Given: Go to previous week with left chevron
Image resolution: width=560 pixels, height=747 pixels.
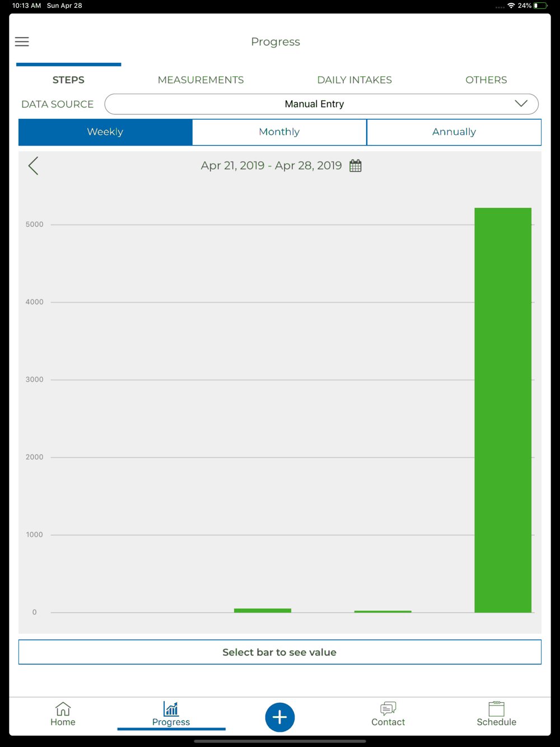Looking at the screenshot, I should (34, 166).
